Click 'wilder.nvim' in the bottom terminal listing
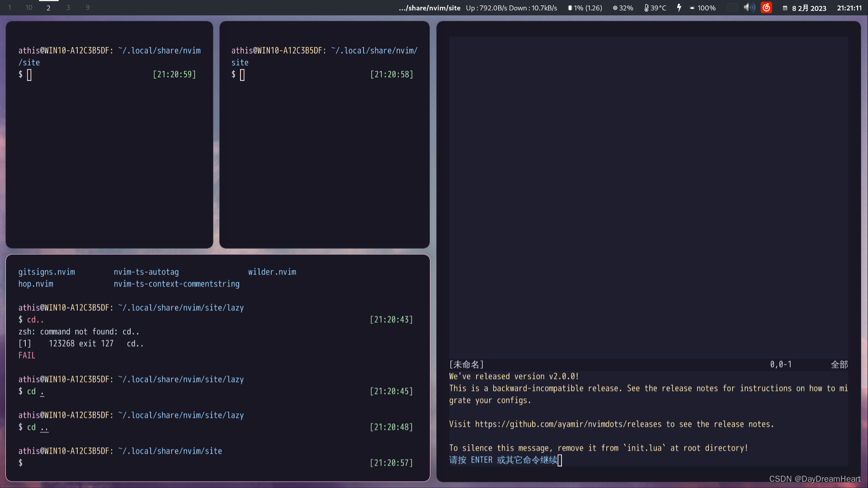 [x=272, y=272]
